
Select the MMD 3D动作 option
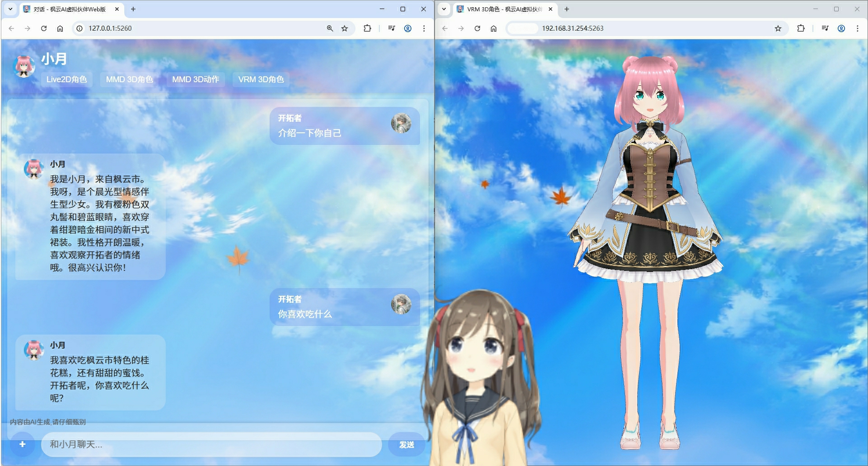tap(196, 79)
